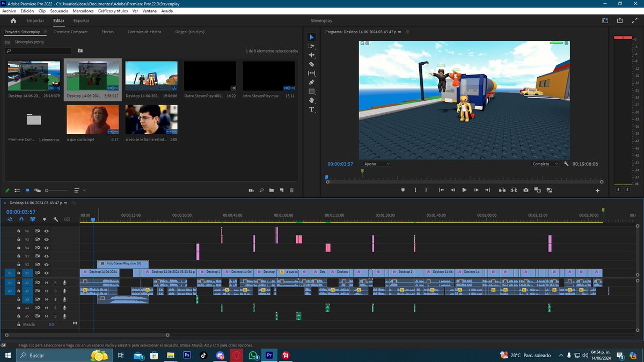This screenshot has width=644, height=362.
Task: Hide video track V2 with eye icon
Action: 47,264
